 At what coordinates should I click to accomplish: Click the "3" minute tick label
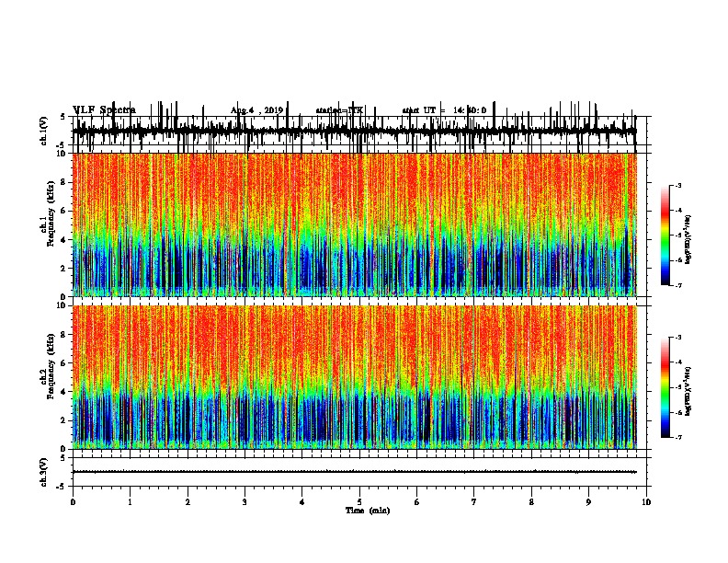pyautogui.click(x=245, y=502)
